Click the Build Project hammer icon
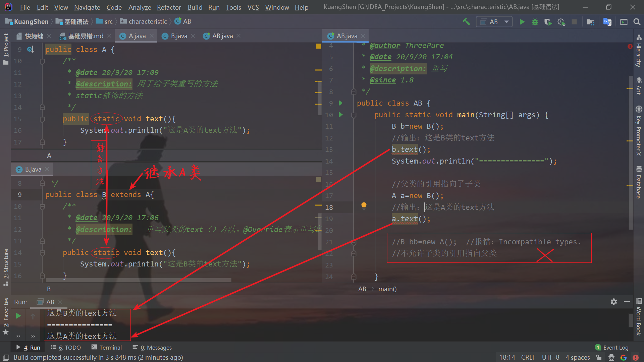Screen dimensions: 644x362 pos(466,22)
